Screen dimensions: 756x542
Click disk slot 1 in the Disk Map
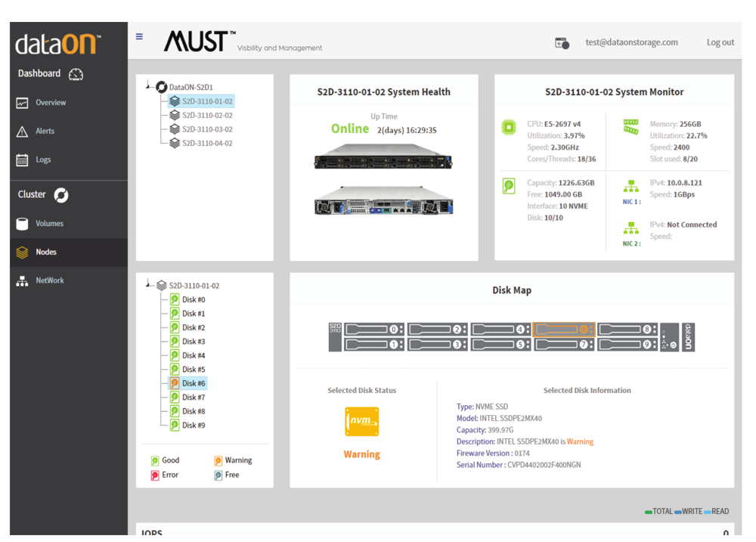(x=373, y=344)
